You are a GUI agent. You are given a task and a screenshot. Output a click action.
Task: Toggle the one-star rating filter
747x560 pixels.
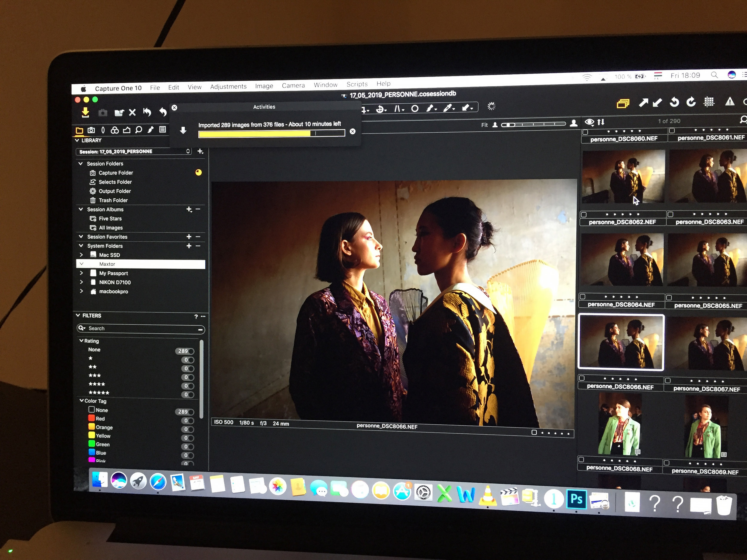188,360
